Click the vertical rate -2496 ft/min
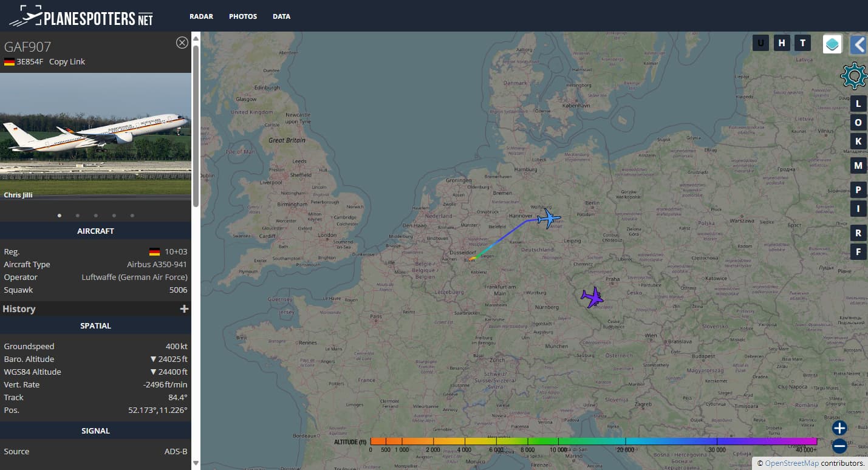The width and height of the screenshot is (868, 470). coord(165,385)
